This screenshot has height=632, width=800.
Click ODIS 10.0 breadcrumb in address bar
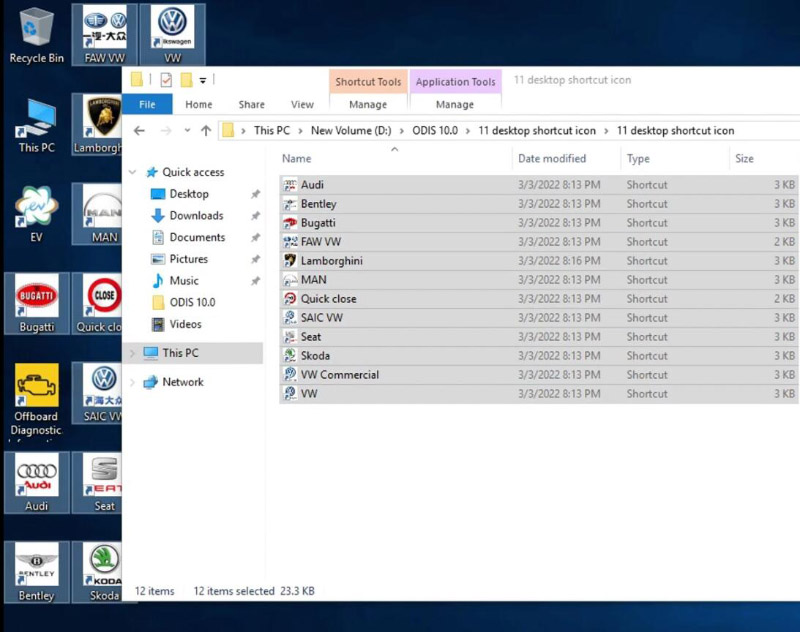[x=435, y=131]
